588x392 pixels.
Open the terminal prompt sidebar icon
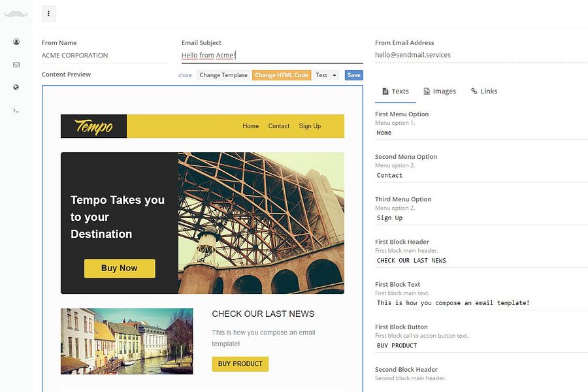click(x=16, y=110)
